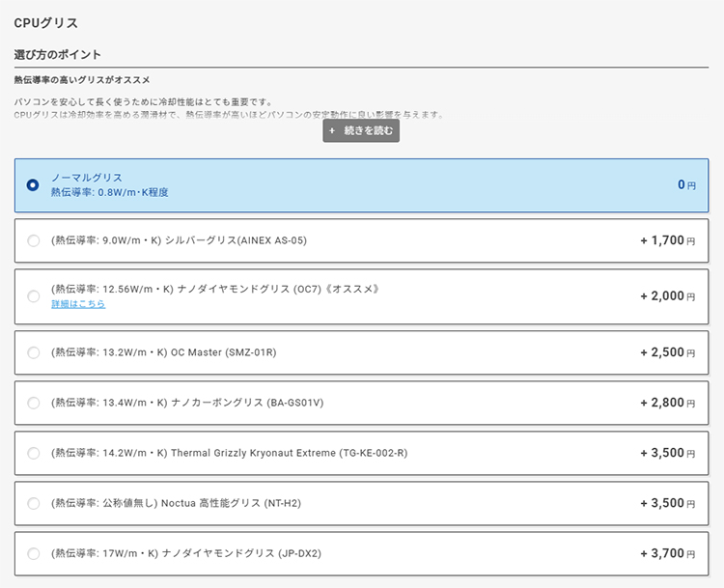The height and width of the screenshot is (588, 724).
Task: Click the 続きを読む button
Action: [361, 131]
